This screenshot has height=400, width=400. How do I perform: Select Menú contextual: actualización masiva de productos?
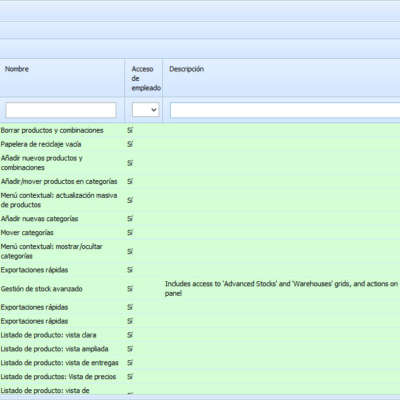coord(200,200)
